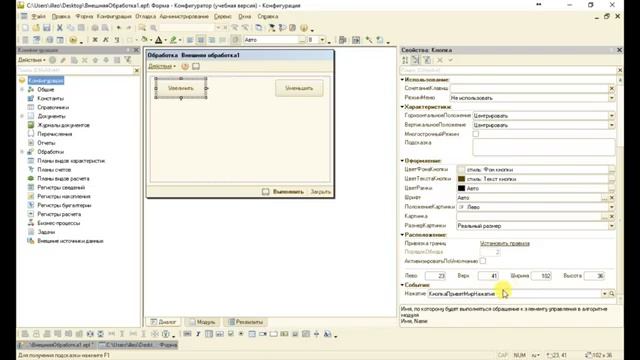Screen dimensions: 640x360
Task: Open the ГоризонтальноеПоложение dropdown
Action: 611,116
